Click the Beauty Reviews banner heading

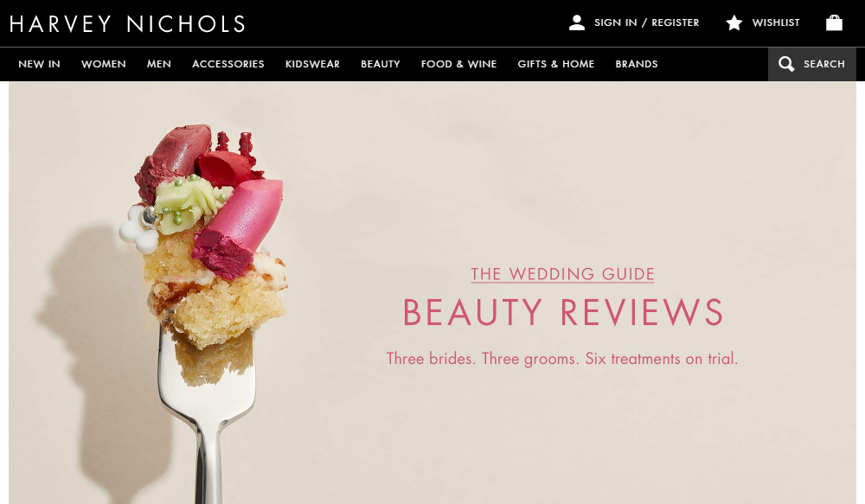click(563, 312)
